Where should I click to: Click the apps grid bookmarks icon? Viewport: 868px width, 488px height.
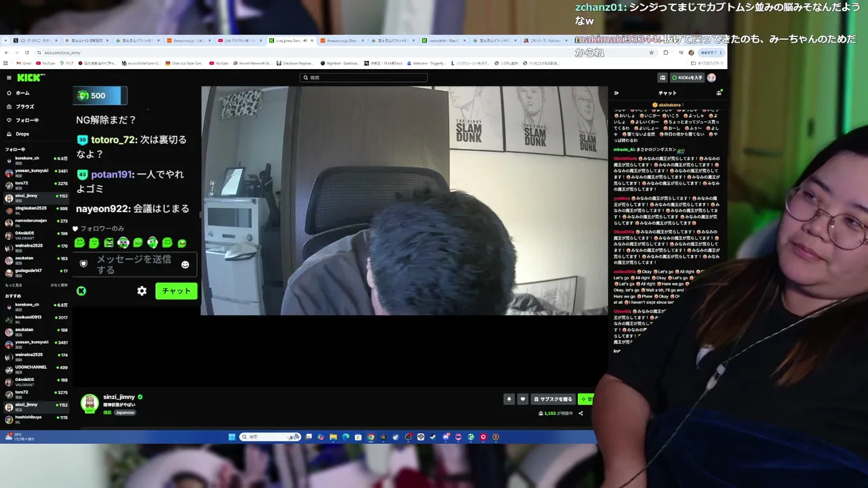(7, 63)
